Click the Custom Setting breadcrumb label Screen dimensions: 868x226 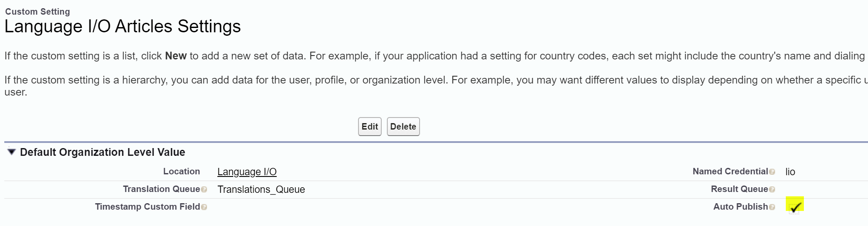pos(37,12)
